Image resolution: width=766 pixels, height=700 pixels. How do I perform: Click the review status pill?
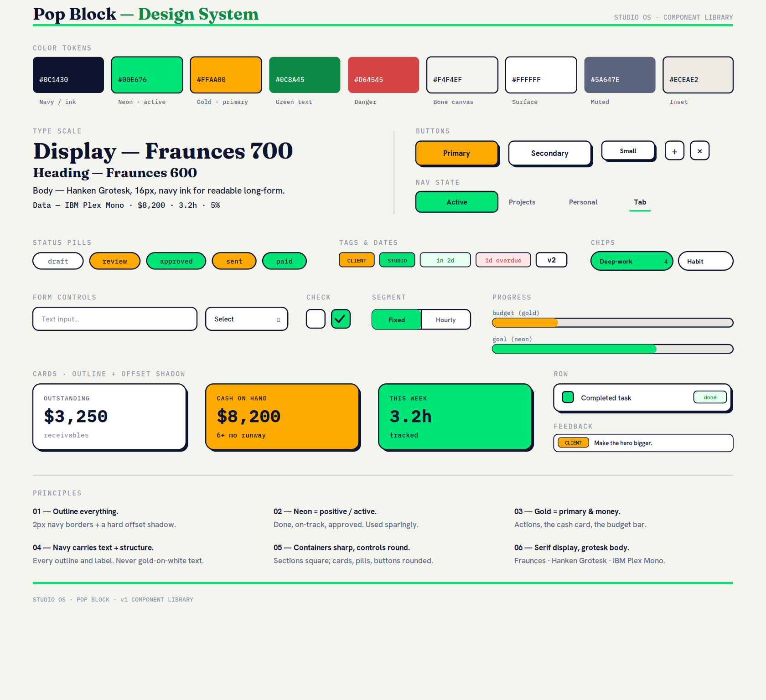pyautogui.click(x=115, y=261)
